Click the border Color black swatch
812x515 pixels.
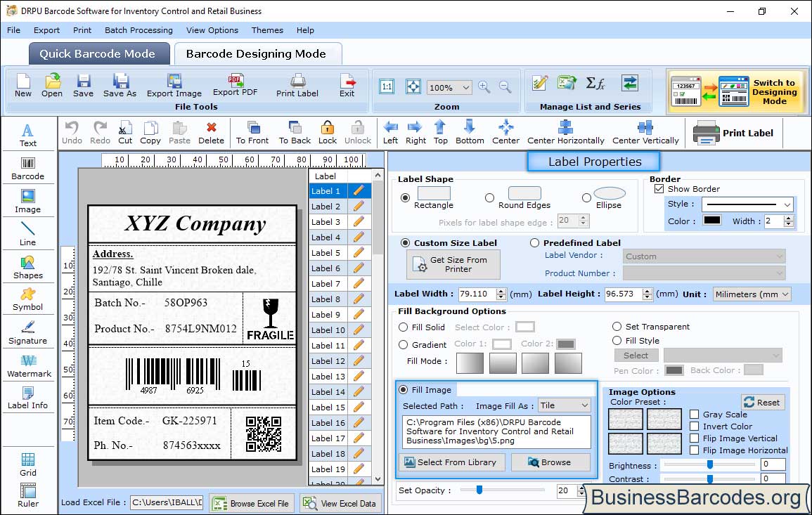[711, 220]
